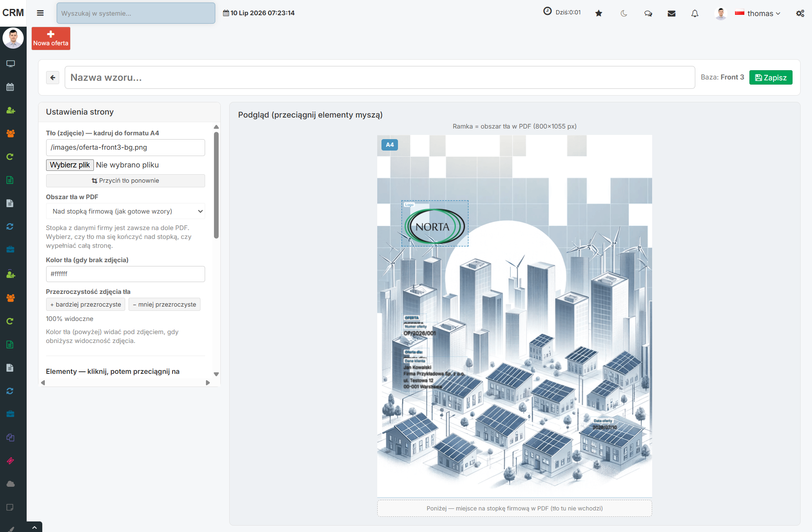Click the favorites star icon

598,13
